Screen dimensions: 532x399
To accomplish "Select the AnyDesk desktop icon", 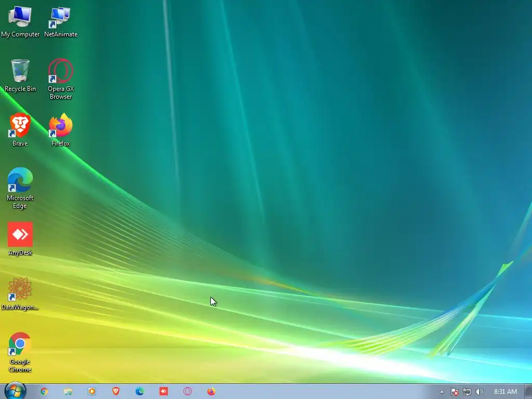I will [x=20, y=239].
